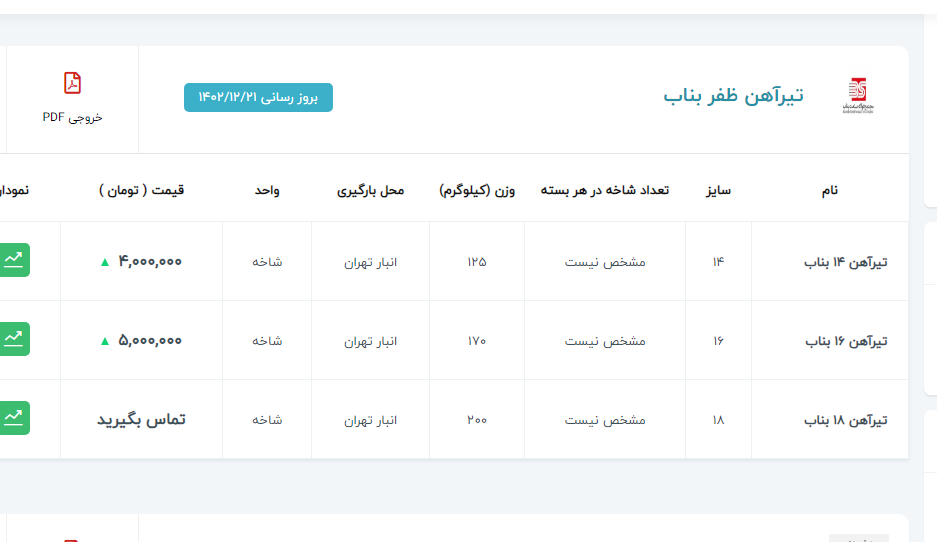This screenshot has height=542, width=937.
Task: Click green up arrow beside 5,000,000 price
Action: pyautogui.click(x=104, y=341)
